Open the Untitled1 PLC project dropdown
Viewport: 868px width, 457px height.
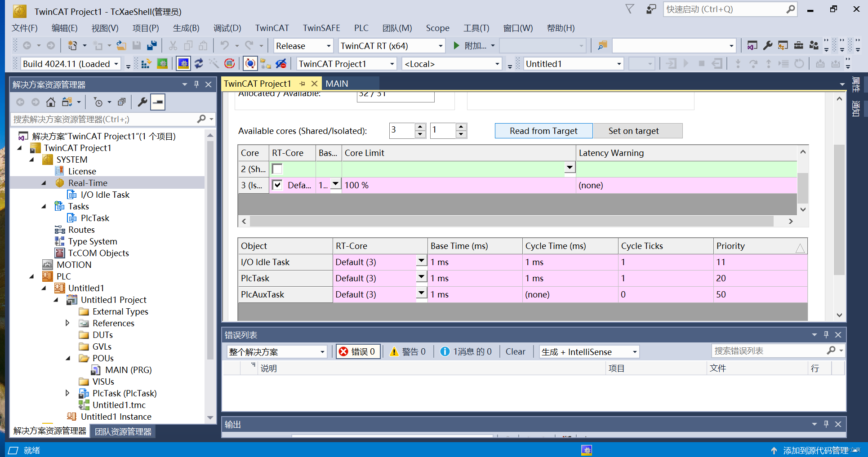click(x=619, y=64)
